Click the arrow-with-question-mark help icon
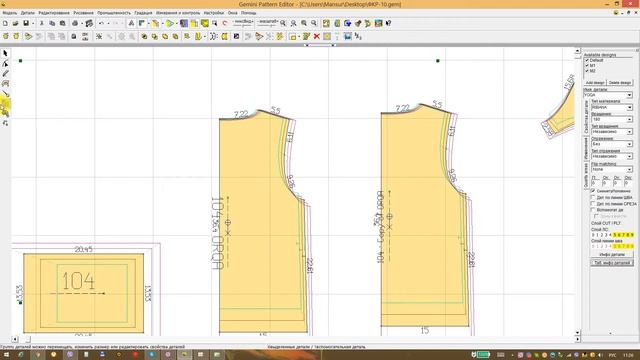 (389, 24)
